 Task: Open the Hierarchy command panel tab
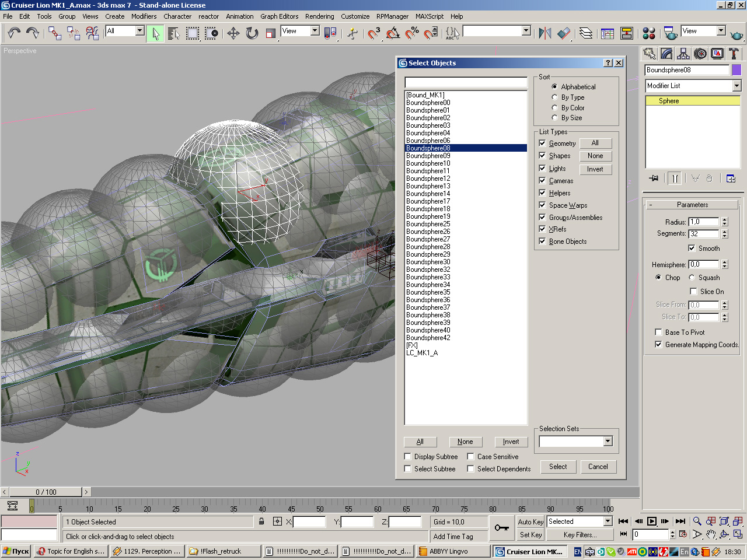click(x=683, y=54)
